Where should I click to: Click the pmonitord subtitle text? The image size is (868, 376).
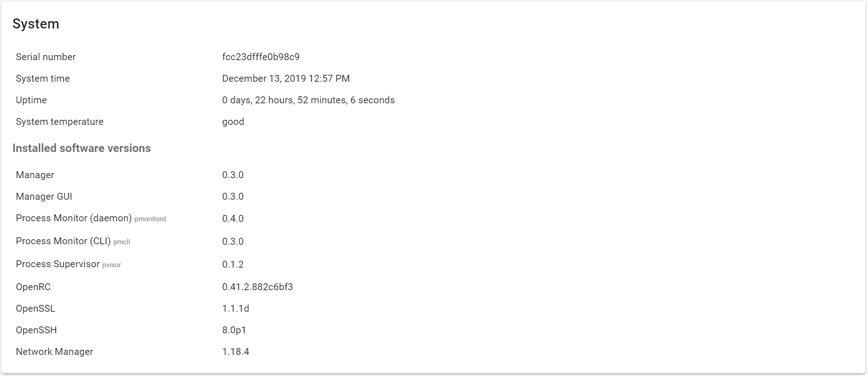[x=150, y=219]
